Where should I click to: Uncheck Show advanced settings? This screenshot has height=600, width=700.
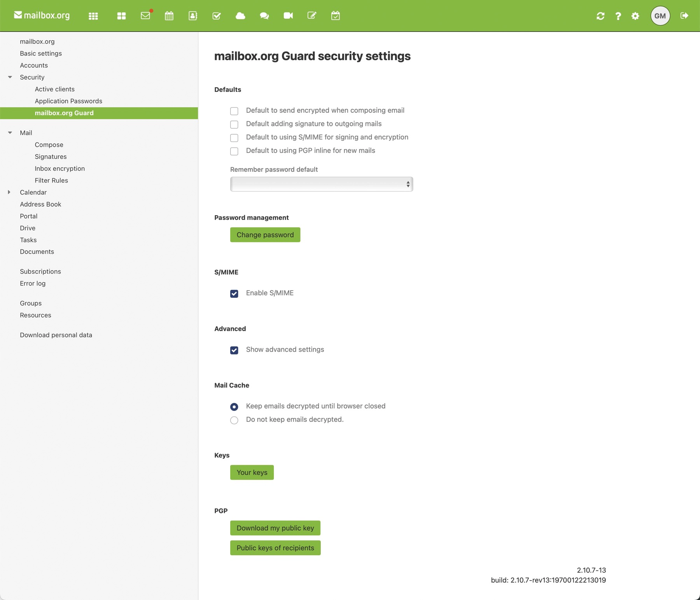(x=234, y=350)
